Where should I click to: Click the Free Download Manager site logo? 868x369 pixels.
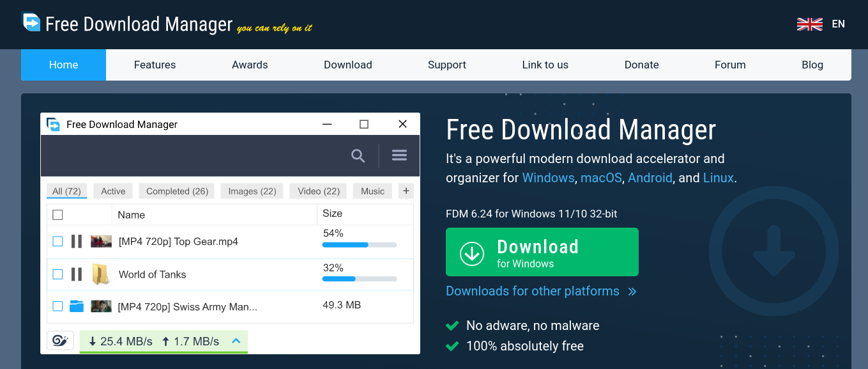point(31,23)
